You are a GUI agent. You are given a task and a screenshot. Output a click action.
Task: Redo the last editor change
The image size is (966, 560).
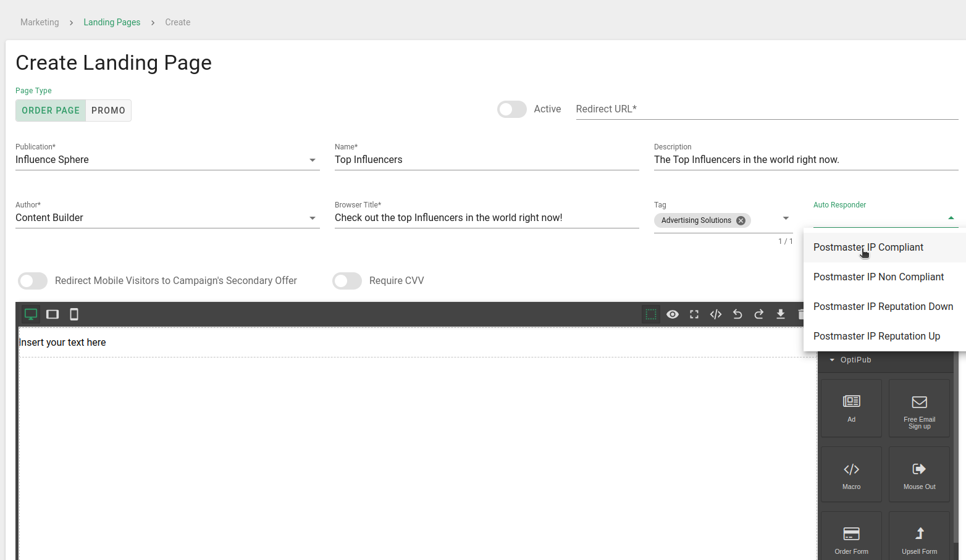[759, 314]
